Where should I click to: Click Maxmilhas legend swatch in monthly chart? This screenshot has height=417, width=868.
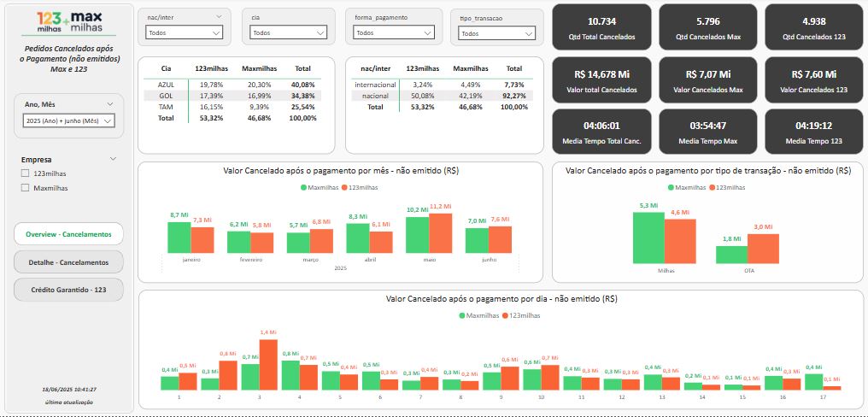[303, 187]
